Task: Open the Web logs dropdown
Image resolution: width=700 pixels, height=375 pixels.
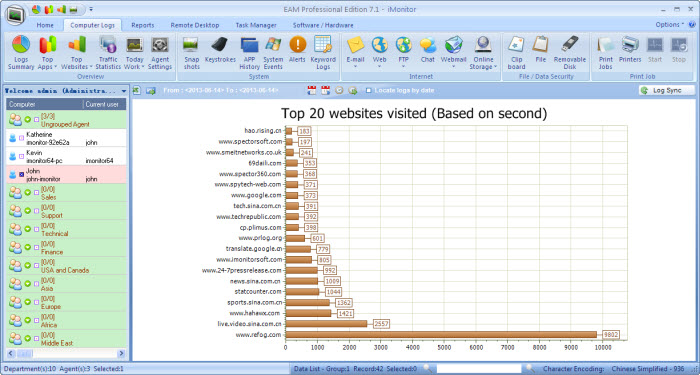Action: coord(379,53)
